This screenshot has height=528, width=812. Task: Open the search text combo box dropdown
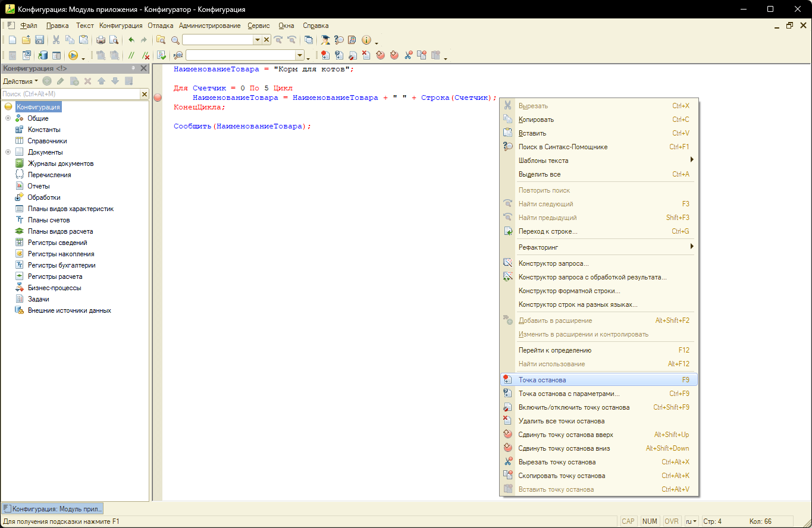tap(258, 40)
